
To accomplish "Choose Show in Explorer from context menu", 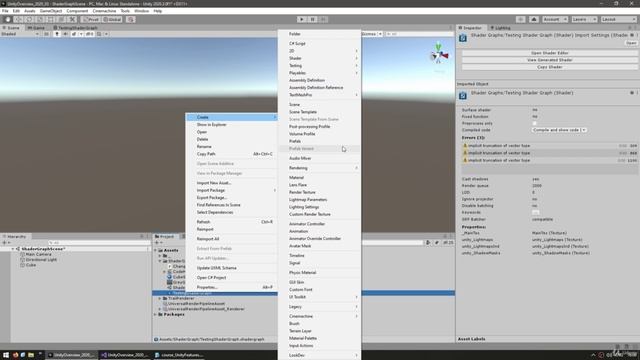I will (231, 124).
